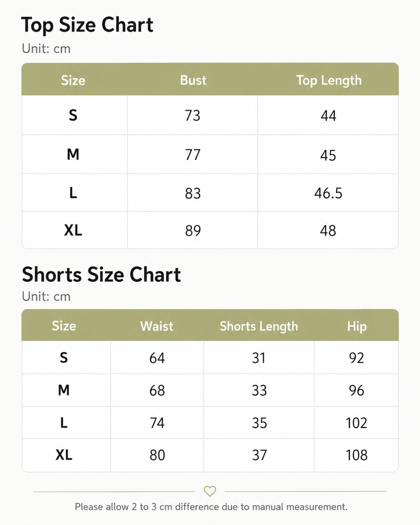
Task: Click the waist value 80 cell
Action: 157,455
